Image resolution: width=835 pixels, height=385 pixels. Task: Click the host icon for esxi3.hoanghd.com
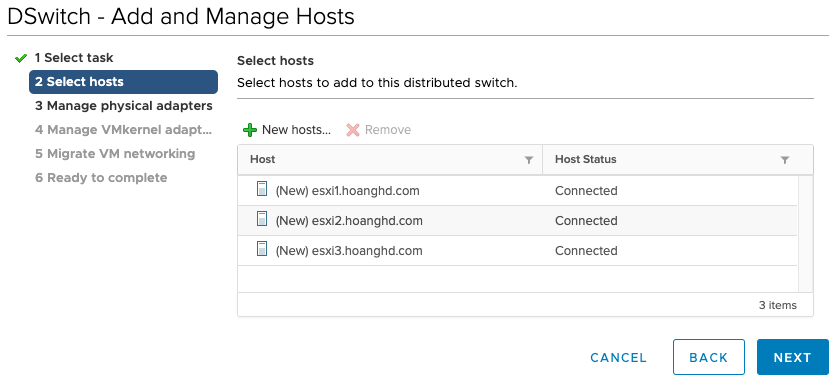(262, 249)
